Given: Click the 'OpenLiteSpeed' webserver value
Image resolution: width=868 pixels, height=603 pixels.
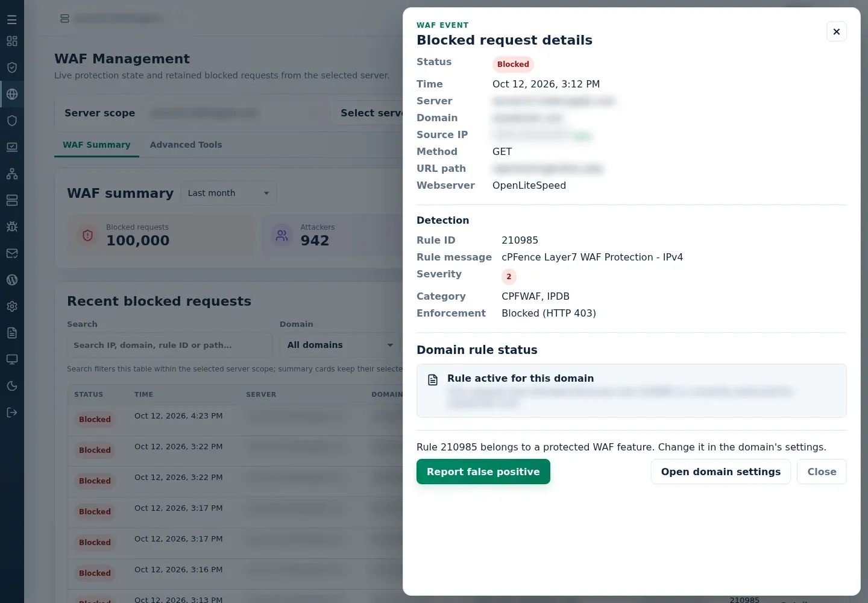Looking at the screenshot, I should pos(529,185).
